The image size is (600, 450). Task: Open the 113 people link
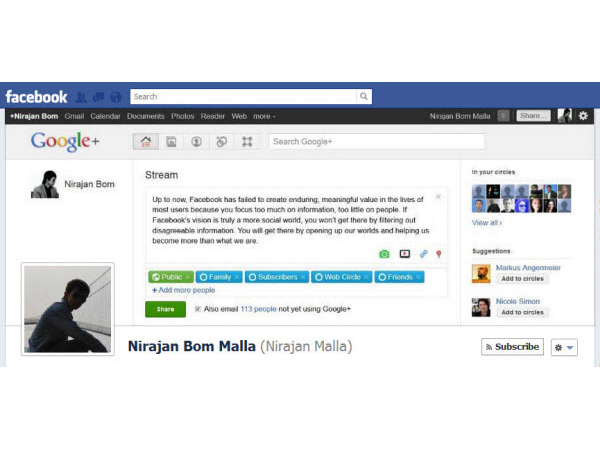pos(258,309)
